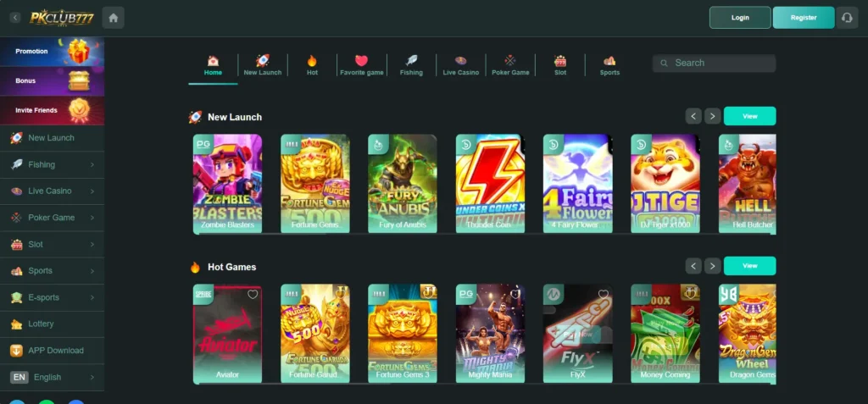
Task: Open the 4 Fairy Flower game card
Action: pyautogui.click(x=578, y=184)
